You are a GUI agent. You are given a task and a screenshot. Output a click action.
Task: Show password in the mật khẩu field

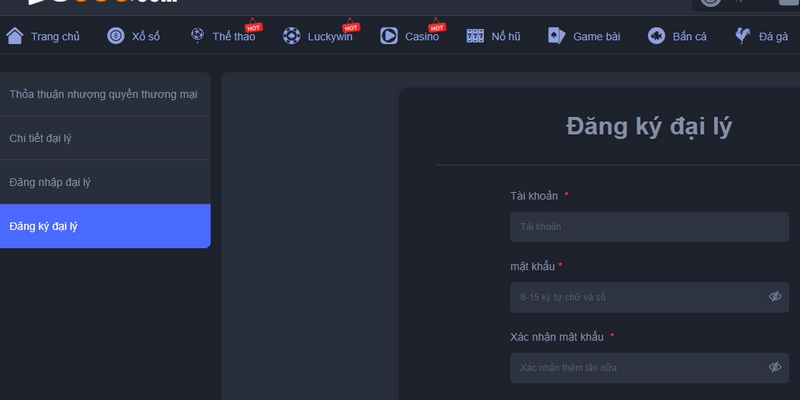(775, 297)
